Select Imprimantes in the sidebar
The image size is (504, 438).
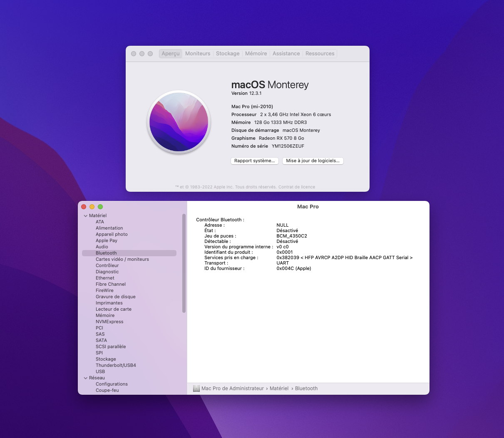coord(109,303)
